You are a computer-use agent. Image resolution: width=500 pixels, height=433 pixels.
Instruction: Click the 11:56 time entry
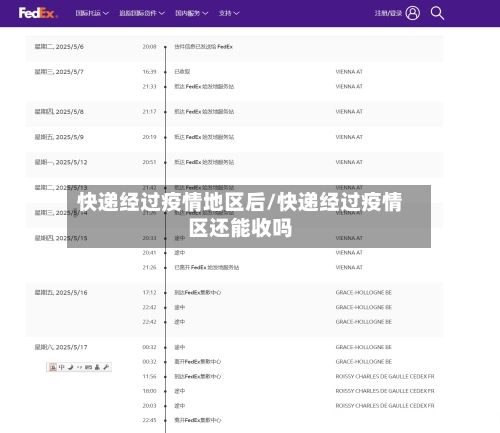(x=149, y=376)
